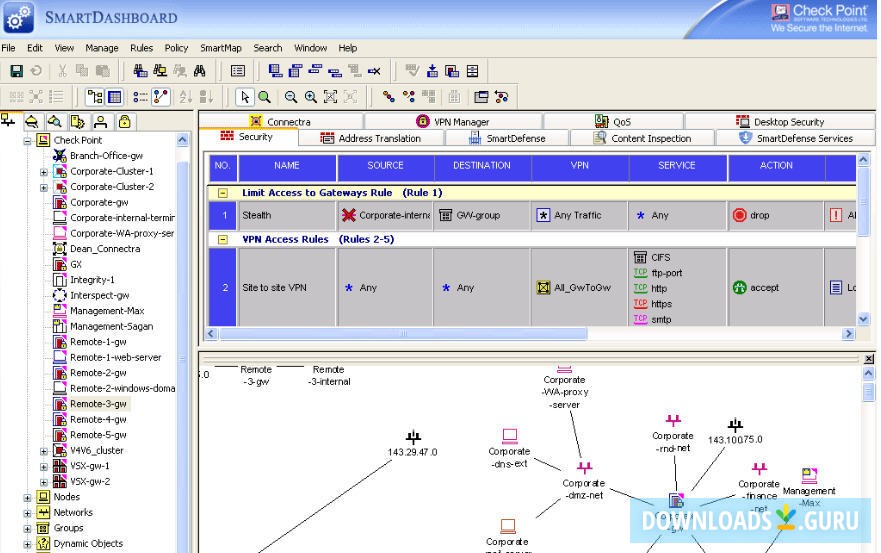Click the Cut scissors toolbar icon
This screenshot has height=553, width=881.
click(62, 71)
